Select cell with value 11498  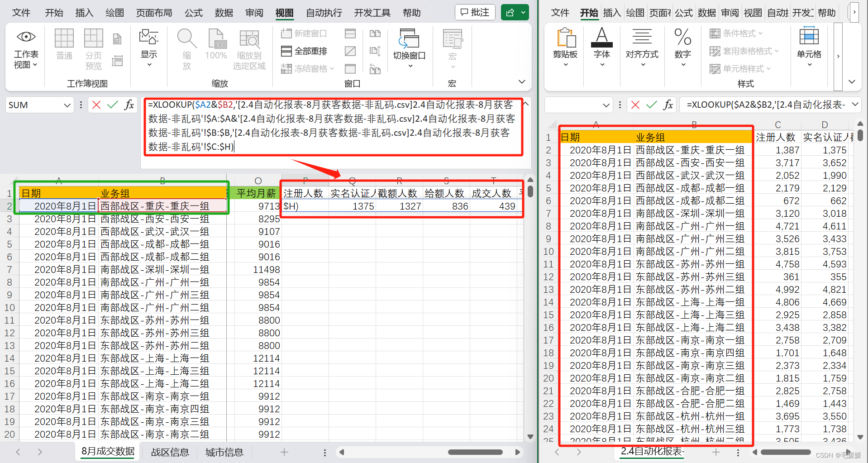pos(258,269)
